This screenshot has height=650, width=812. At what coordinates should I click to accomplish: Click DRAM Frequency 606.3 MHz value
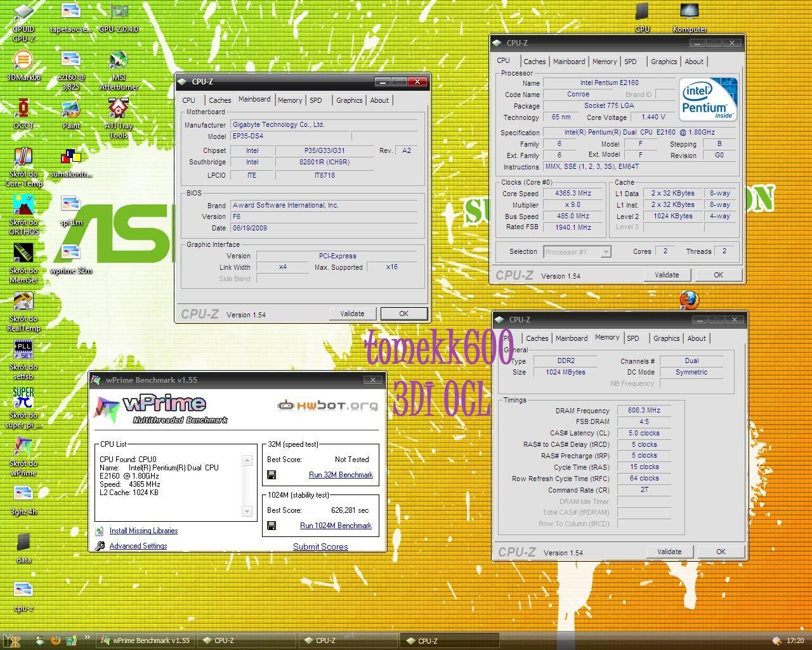pos(644,411)
